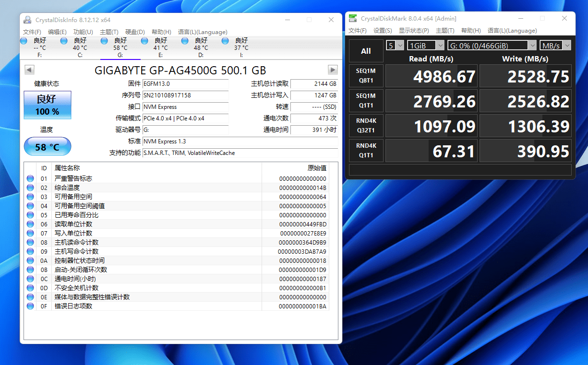This screenshot has width=588, height=365.
Task: Click the 主机总计写入 value 1247 GB
Action: coord(314,95)
